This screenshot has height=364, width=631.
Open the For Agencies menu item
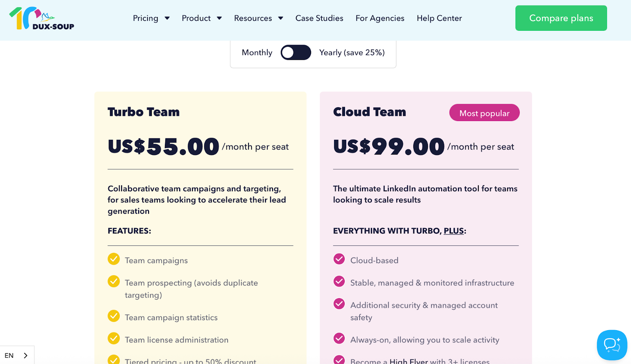click(379, 18)
